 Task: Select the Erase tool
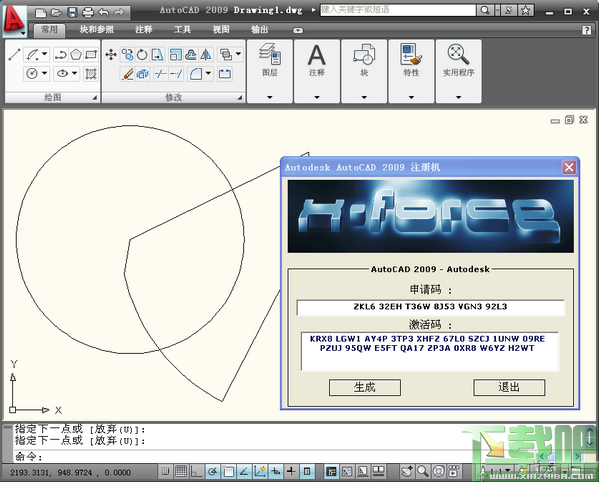tap(128, 73)
